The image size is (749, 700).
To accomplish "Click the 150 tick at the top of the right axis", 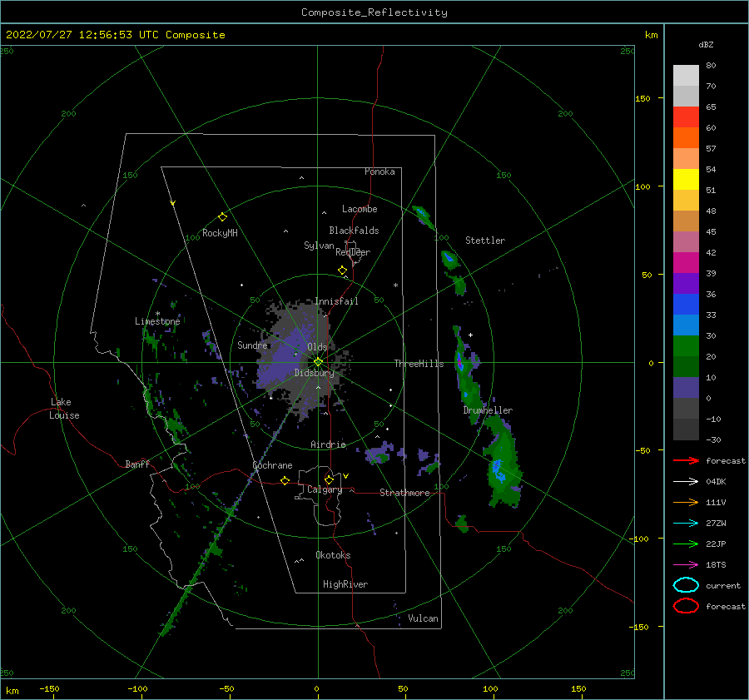I will [x=642, y=98].
